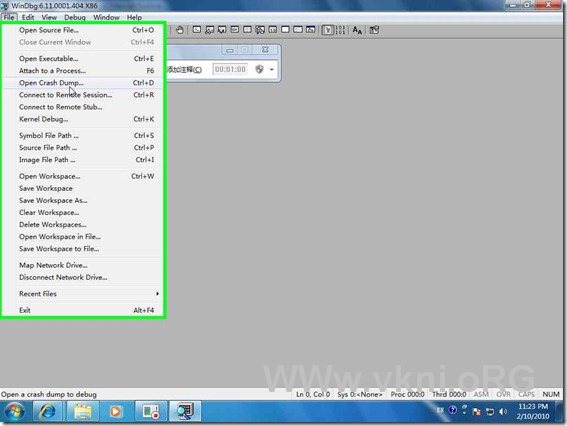Open the Locals window toolbar icon
The height and width of the screenshot is (426, 567).
222,30
